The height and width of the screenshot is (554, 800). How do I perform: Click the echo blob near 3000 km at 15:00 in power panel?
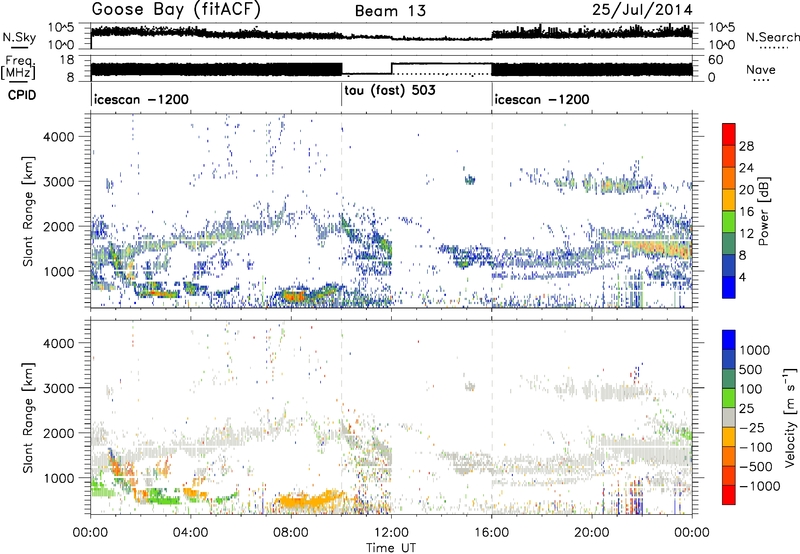coord(470,180)
